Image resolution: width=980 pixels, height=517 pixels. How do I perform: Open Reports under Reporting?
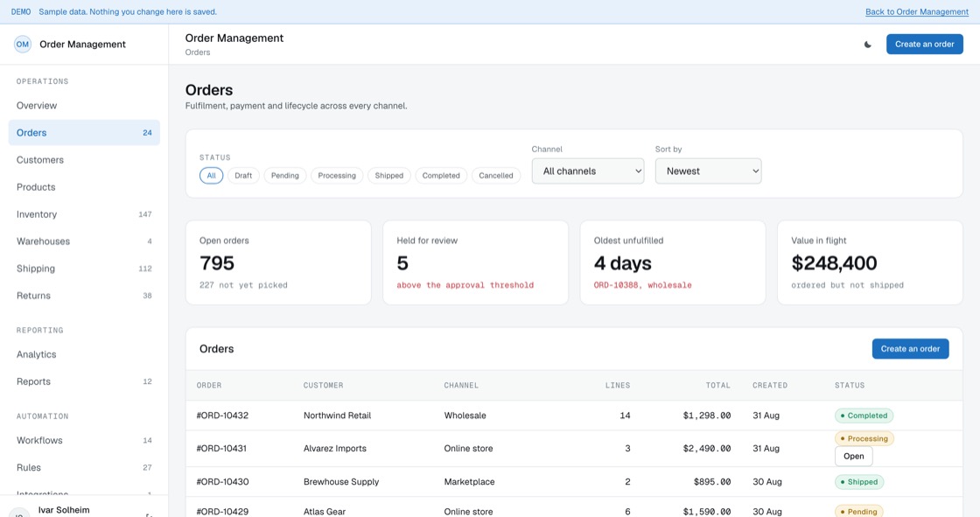coord(84,381)
